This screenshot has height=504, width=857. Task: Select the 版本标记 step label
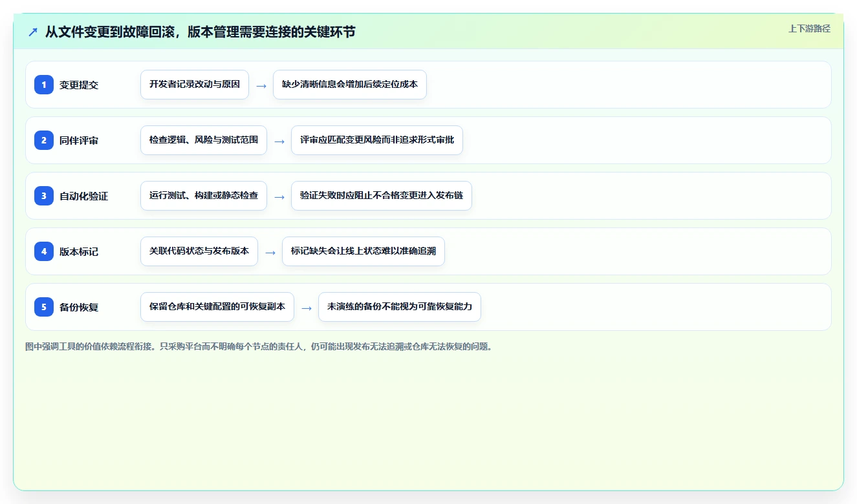click(x=79, y=251)
